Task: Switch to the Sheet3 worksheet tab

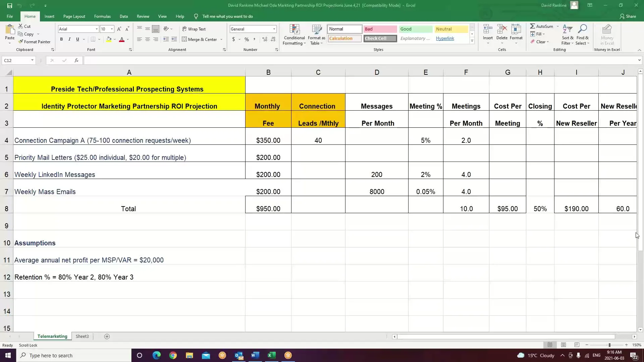Action: pyautogui.click(x=82, y=336)
